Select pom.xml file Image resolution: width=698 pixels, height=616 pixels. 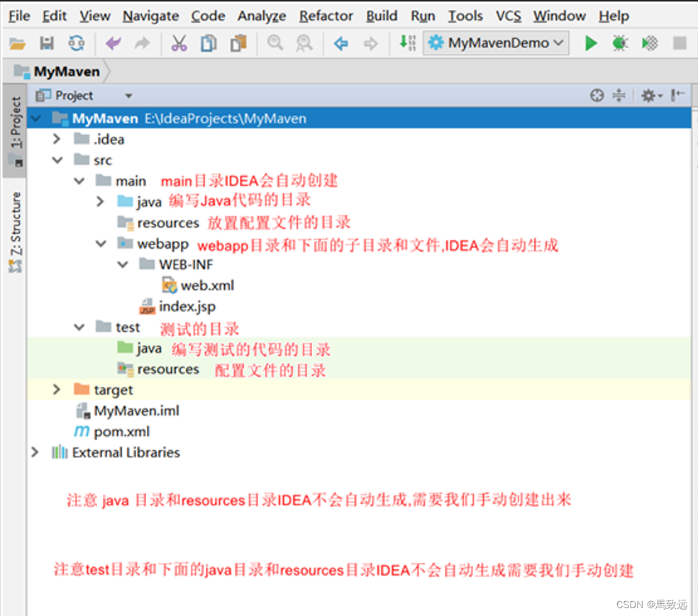pos(112,432)
